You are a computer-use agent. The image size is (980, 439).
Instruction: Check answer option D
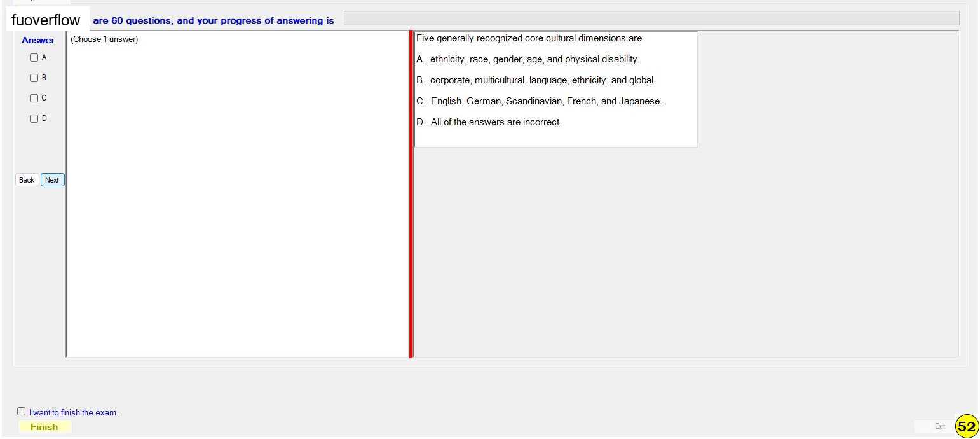[34, 118]
